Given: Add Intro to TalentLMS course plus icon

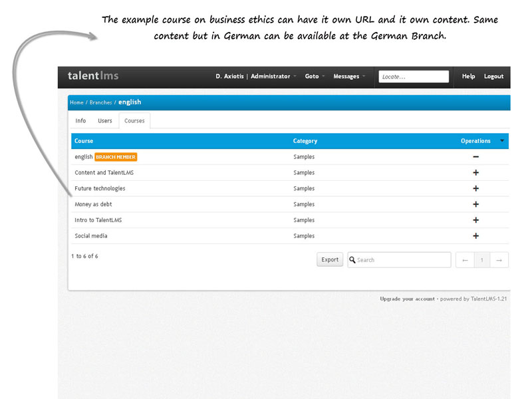Looking at the screenshot, I should 475,220.
